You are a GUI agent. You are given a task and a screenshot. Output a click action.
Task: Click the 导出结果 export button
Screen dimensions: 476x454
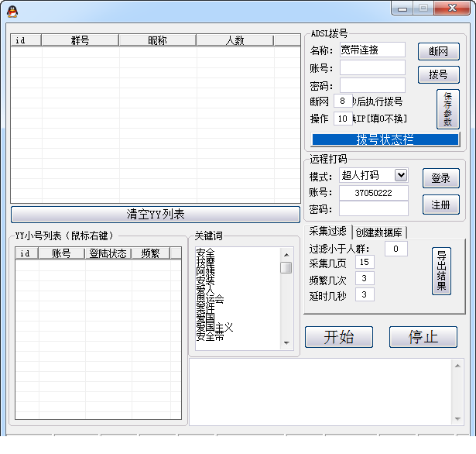441,271
